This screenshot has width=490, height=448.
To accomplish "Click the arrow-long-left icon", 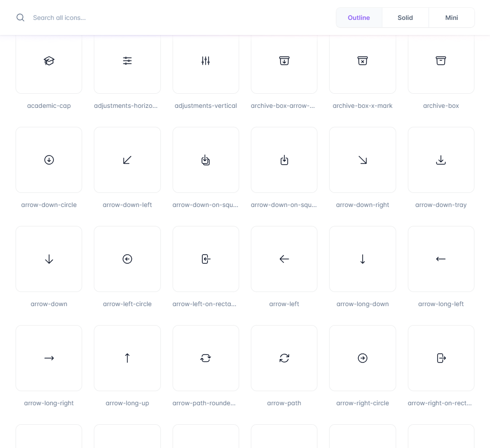I will point(441,259).
